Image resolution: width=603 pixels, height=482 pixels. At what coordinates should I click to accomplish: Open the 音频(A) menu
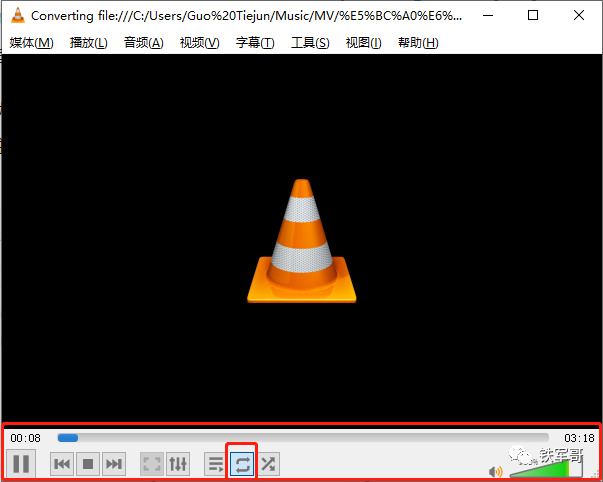point(143,43)
